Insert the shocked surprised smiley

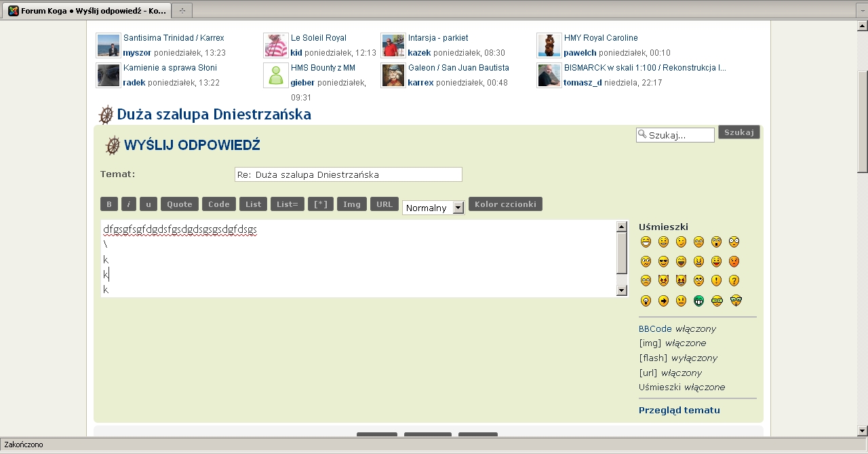716,241
